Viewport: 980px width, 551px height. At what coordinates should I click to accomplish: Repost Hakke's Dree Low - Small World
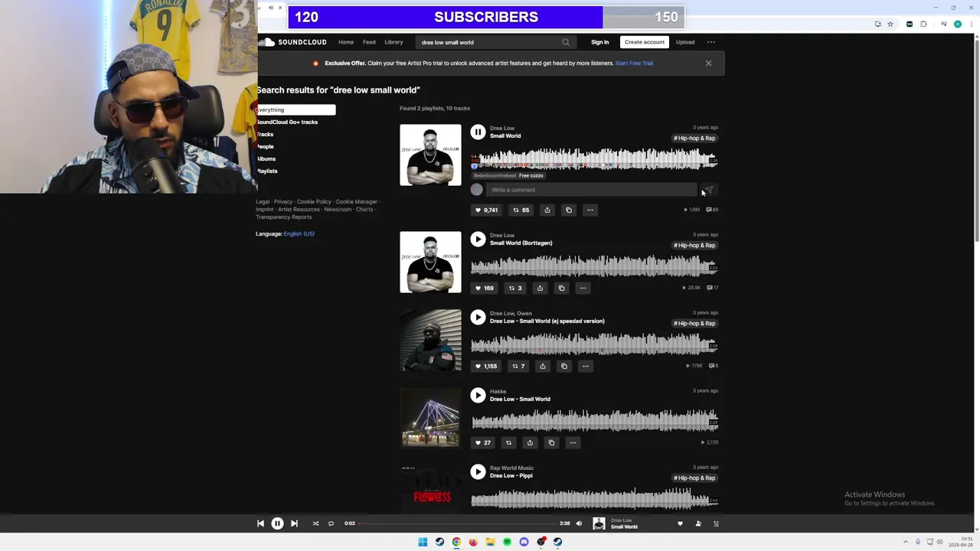click(x=508, y=442)
